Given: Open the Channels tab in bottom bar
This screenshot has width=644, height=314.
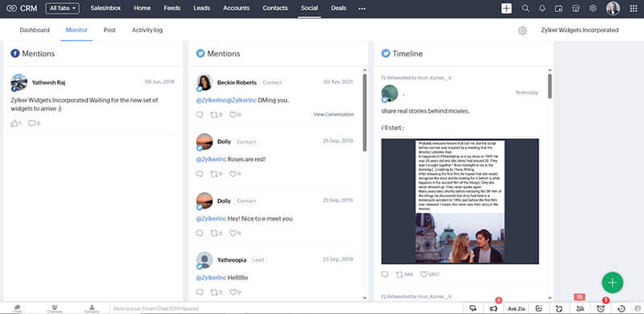Looking at the screenshot, I should pyautogui.click(x=54, y=308).
